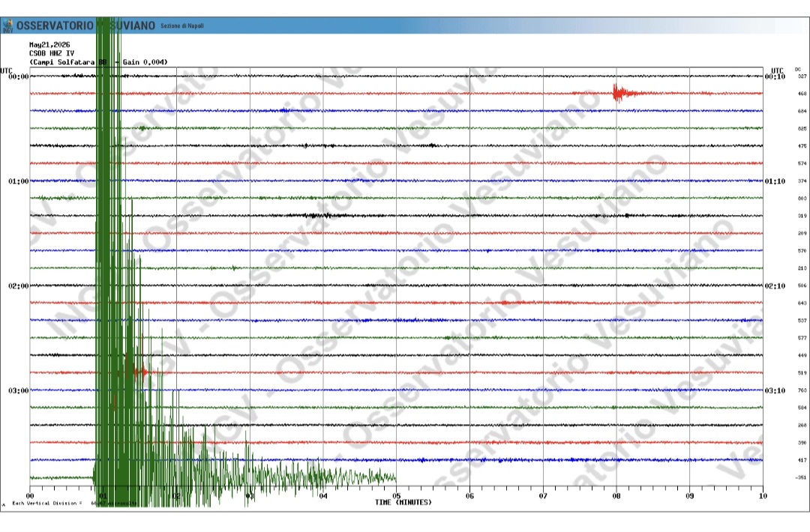
Task: Click the DC value '577'
Action: point(802,339)
